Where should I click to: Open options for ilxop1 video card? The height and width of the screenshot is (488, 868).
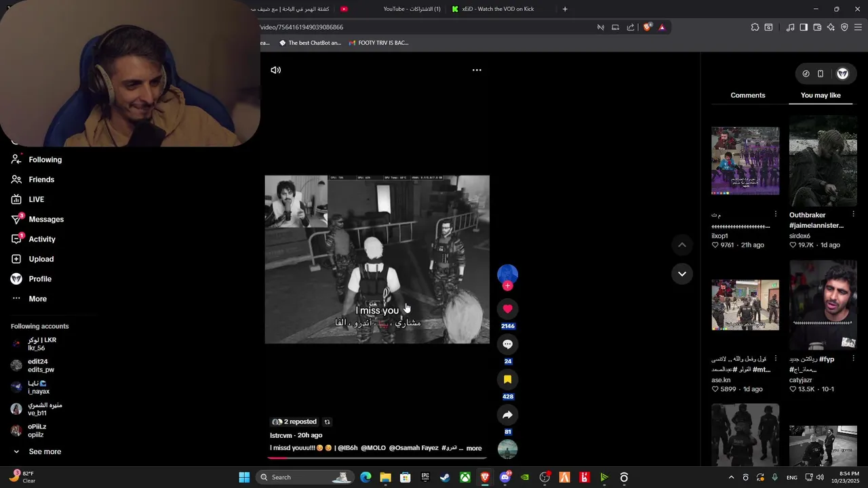click(775, 214)
